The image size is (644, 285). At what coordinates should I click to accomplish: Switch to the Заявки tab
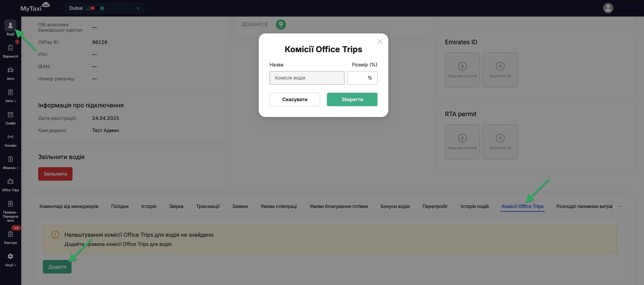coord(240,206)
